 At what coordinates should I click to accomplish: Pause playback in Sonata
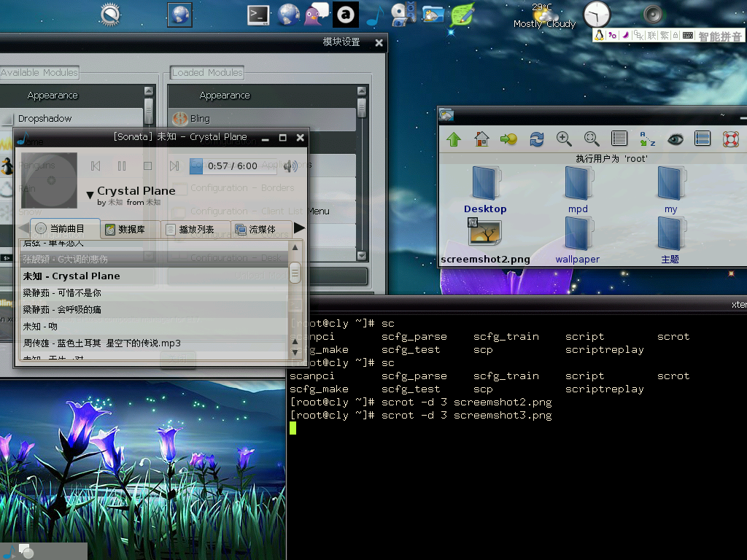pyautogui.click(x=122, y=166)
